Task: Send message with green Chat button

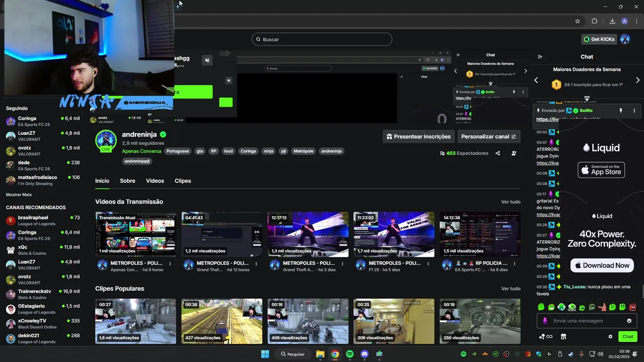Action: coord(628,337)
